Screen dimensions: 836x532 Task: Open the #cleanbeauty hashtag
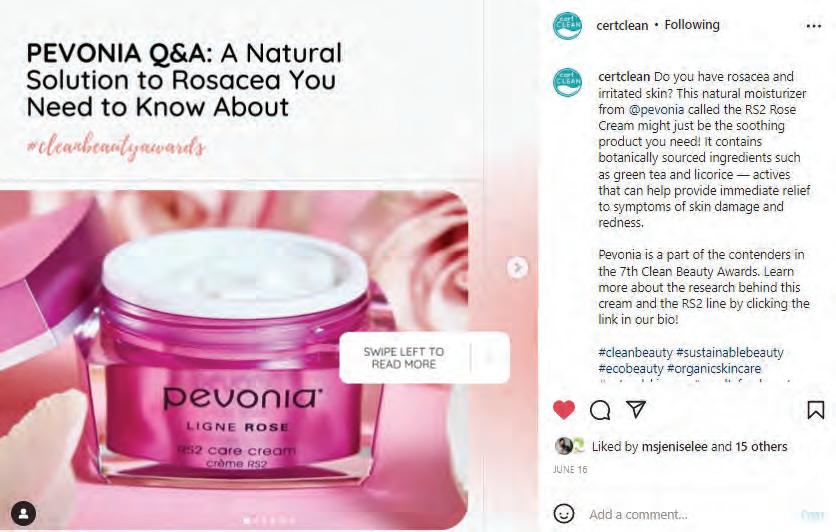635,352
